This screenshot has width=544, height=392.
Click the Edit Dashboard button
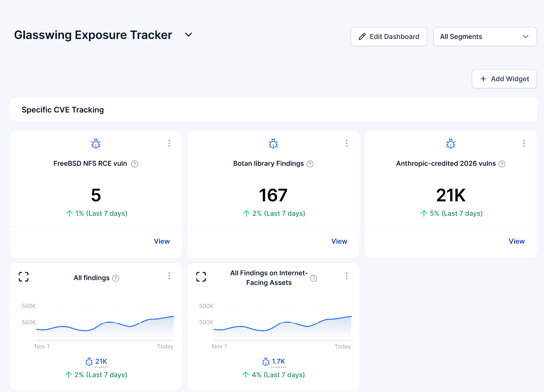tap(389, 37)
